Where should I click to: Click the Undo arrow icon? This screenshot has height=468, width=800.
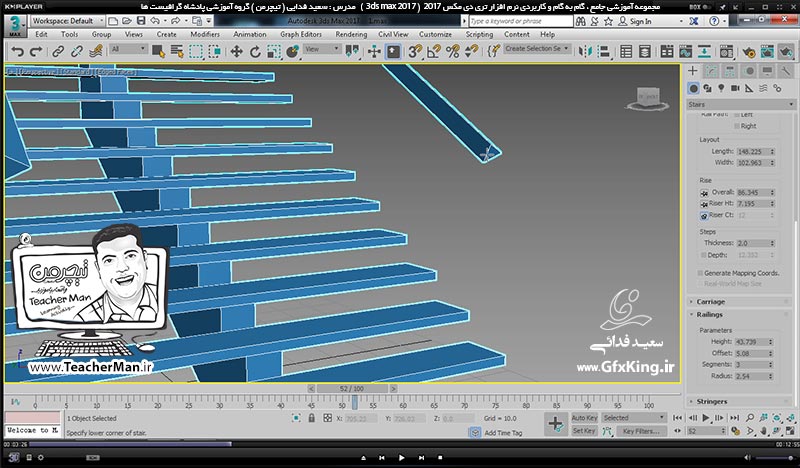(18, 52)
